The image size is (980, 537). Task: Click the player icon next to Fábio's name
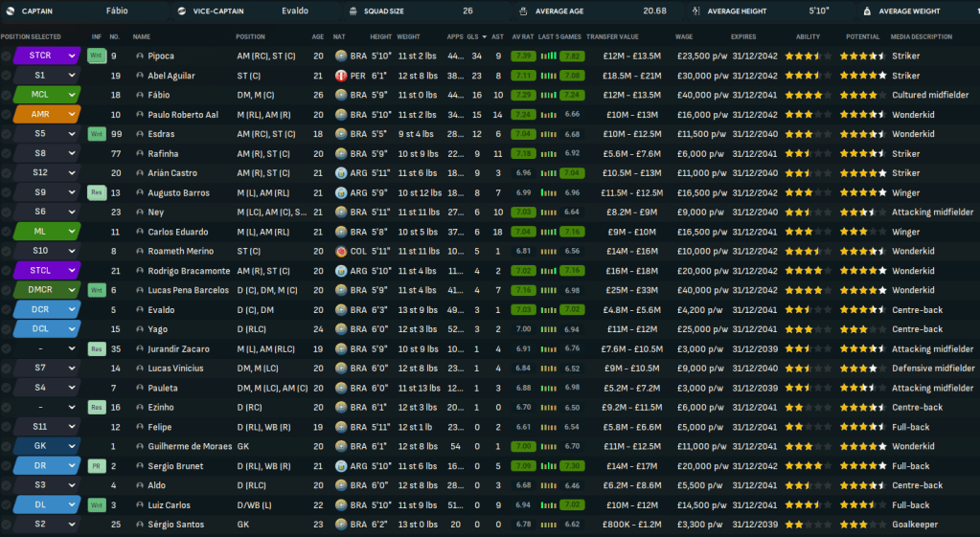(x=140, y=95)
